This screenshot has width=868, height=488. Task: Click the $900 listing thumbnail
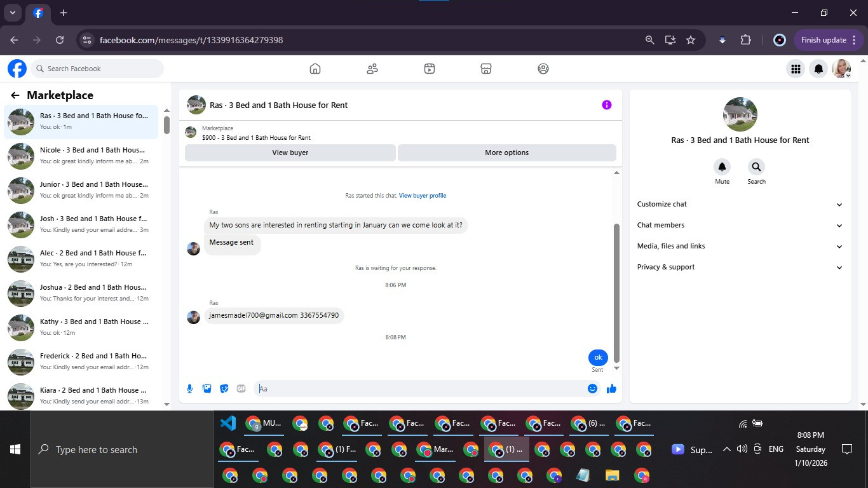coord(191,132)
